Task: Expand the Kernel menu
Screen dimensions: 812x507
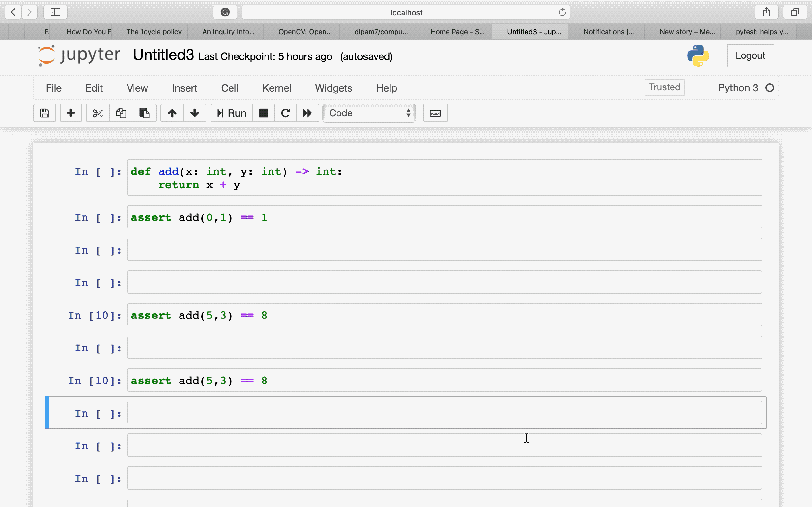Action: [276, 87]
